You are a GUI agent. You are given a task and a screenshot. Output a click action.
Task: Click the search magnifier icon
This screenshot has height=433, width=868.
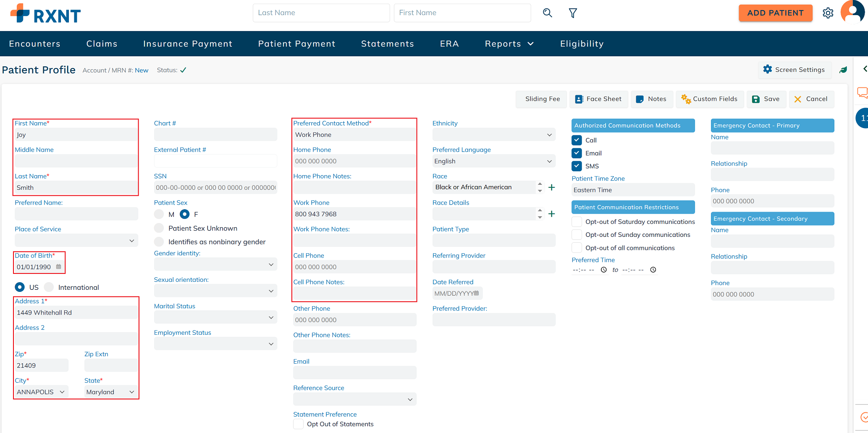pos(547,13)
